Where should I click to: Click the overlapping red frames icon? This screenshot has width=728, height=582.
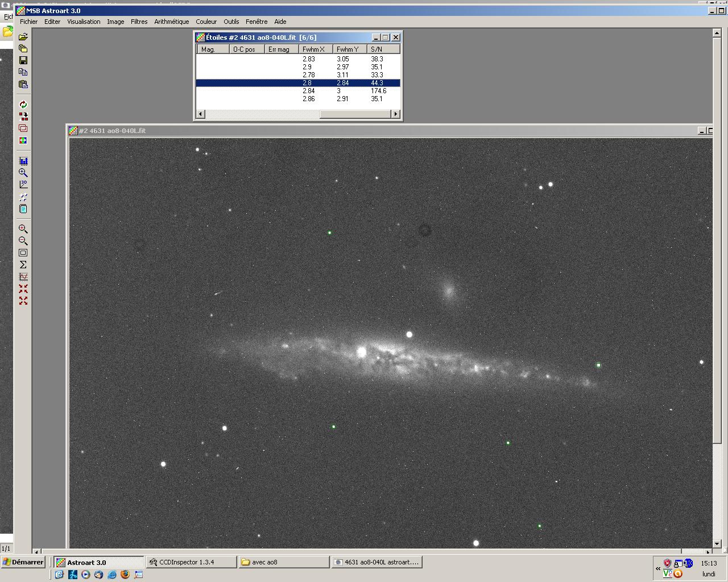click(x=23, y=128)
